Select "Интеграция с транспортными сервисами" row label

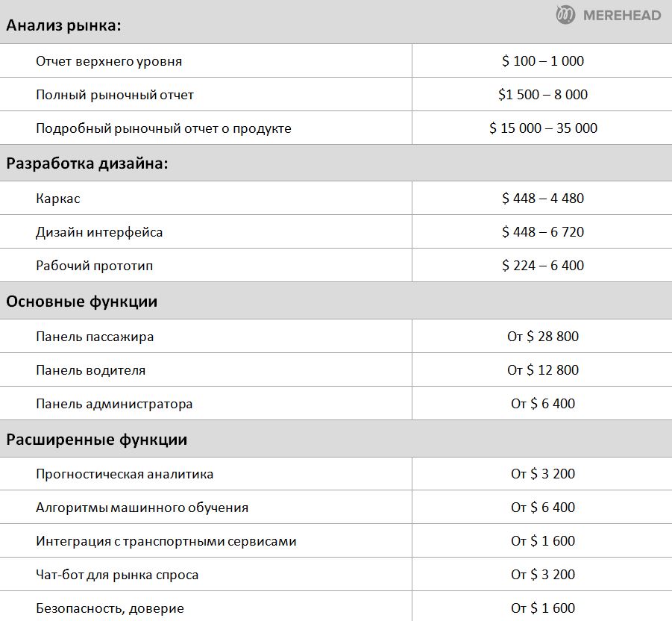166,541
